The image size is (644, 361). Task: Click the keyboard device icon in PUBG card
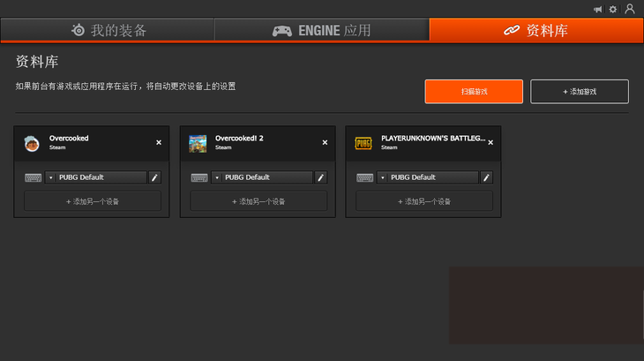pos(364,177)
